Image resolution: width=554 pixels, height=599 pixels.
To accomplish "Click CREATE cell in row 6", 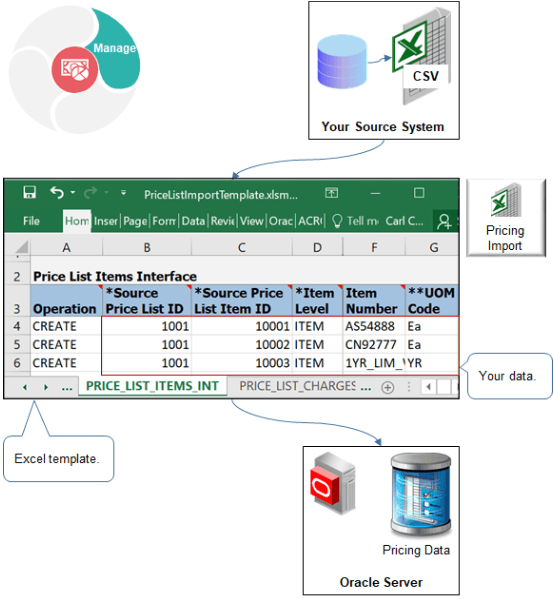I will click(x=66, y=363).
